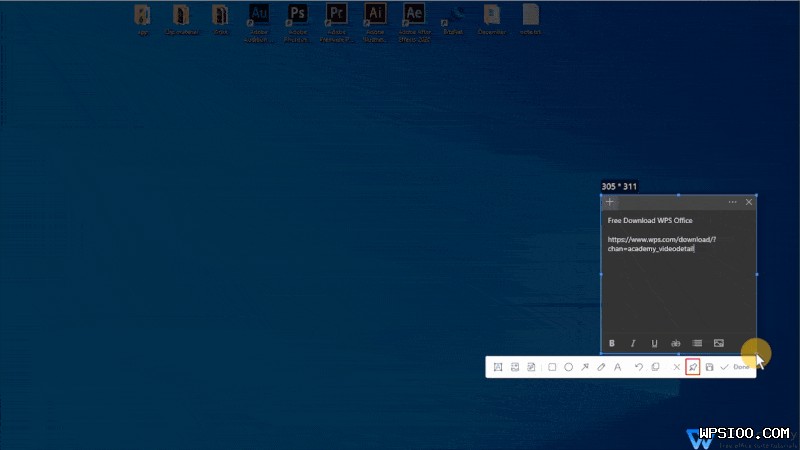Screen dimensions: 800x450
Task: Select the arrow drawing tool
Action: [585, 367]
